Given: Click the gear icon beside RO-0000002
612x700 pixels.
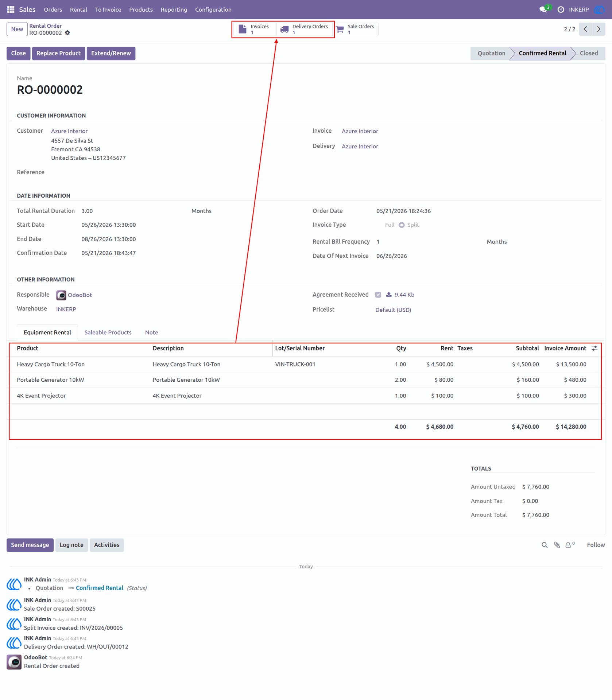Looking at the screenshot, I should (x=67, y=33).
